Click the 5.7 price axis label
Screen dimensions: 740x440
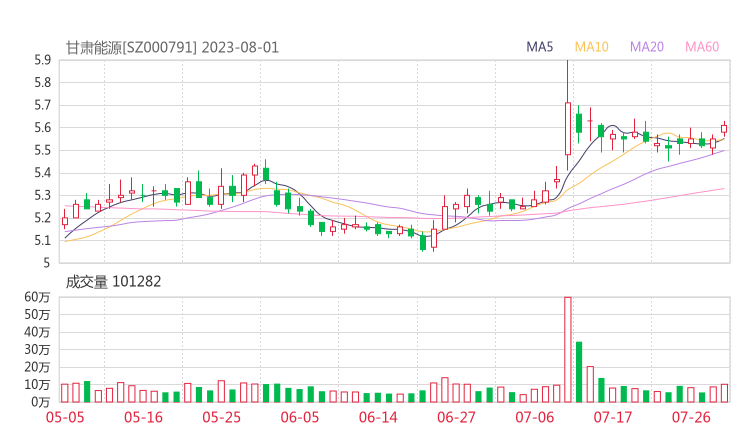pos(42,105)
